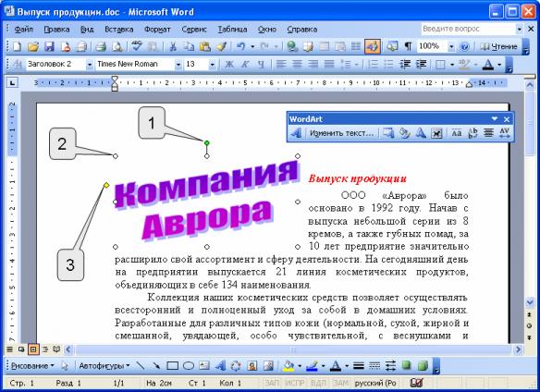Toggle the Drawing toolbar button in standard toolbar
The image size is (540, 392).
point(373,46)
